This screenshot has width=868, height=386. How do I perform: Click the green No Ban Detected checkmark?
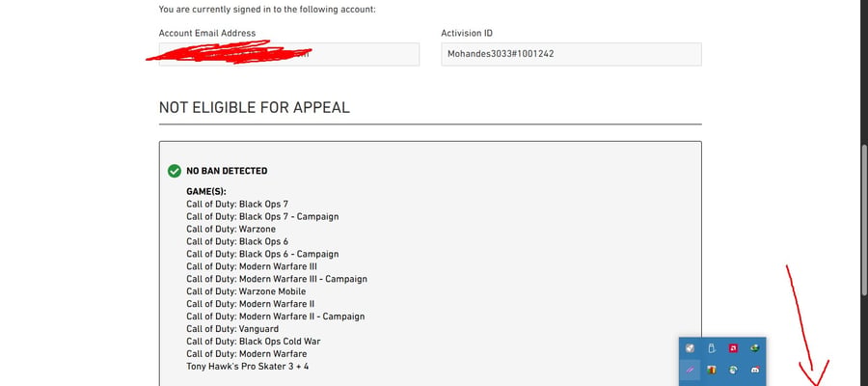click(x=175, y=171)
